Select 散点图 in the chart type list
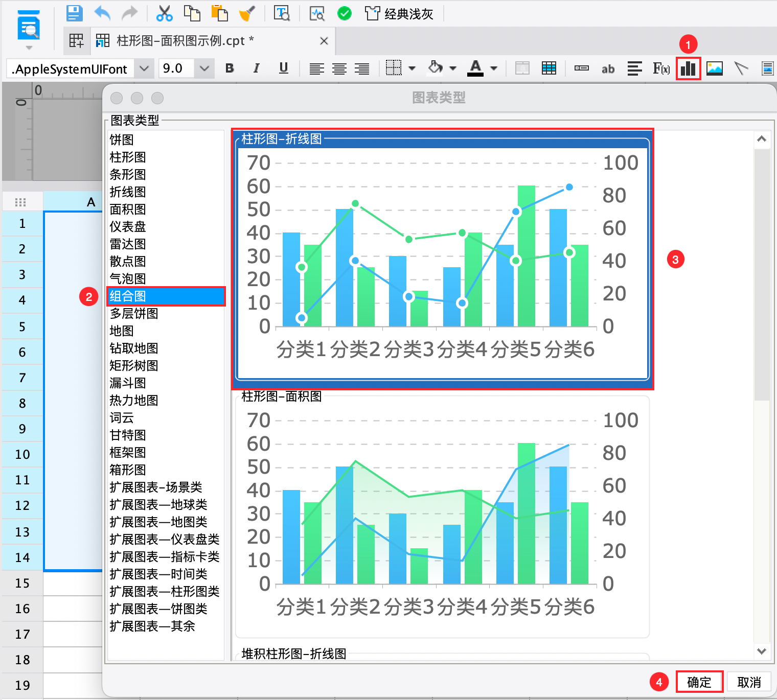The image size is (777, 700). click(x=166, y=262)
